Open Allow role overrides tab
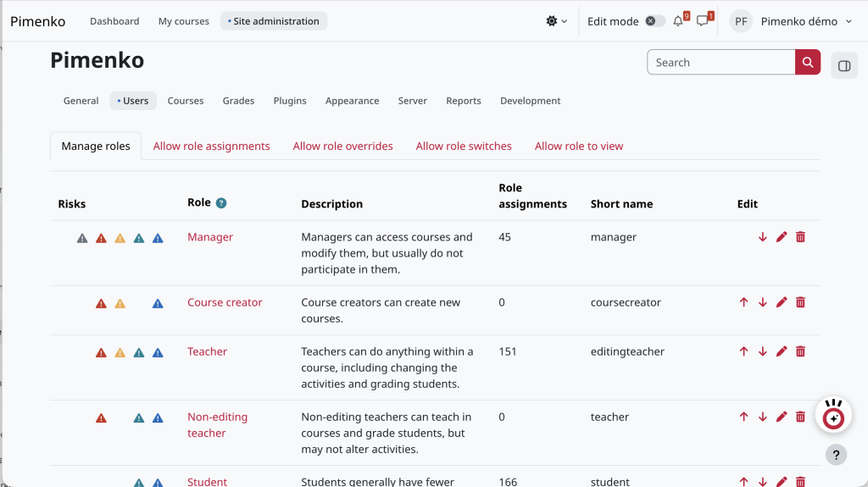This screenshot has height=487, width=868. point(342,146)
